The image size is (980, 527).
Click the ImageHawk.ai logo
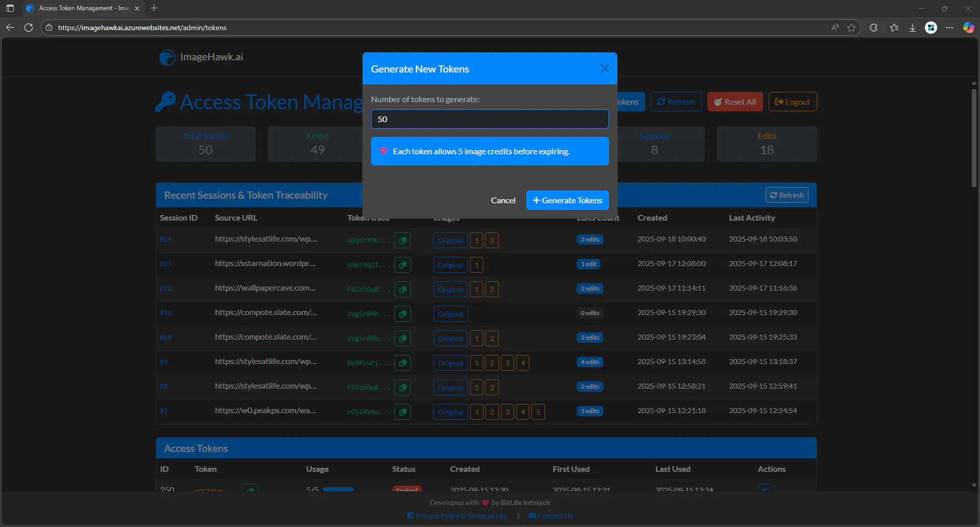click(201, 57)
